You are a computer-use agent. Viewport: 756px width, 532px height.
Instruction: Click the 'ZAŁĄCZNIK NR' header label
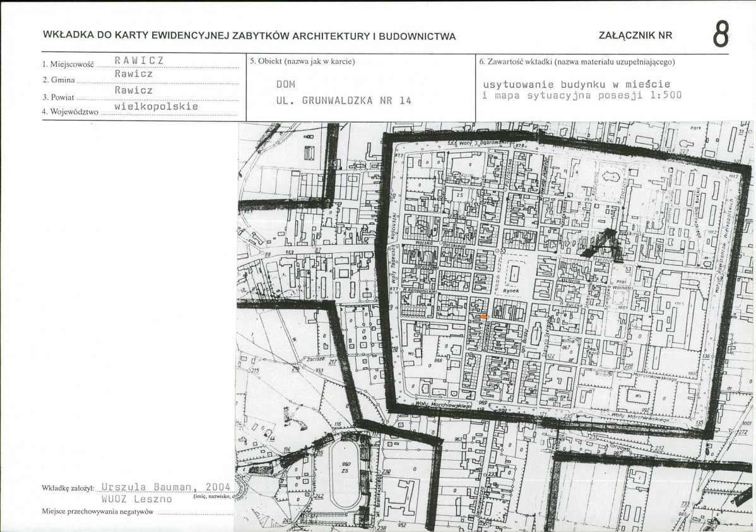pyautogui.click(x=635, y=36)
